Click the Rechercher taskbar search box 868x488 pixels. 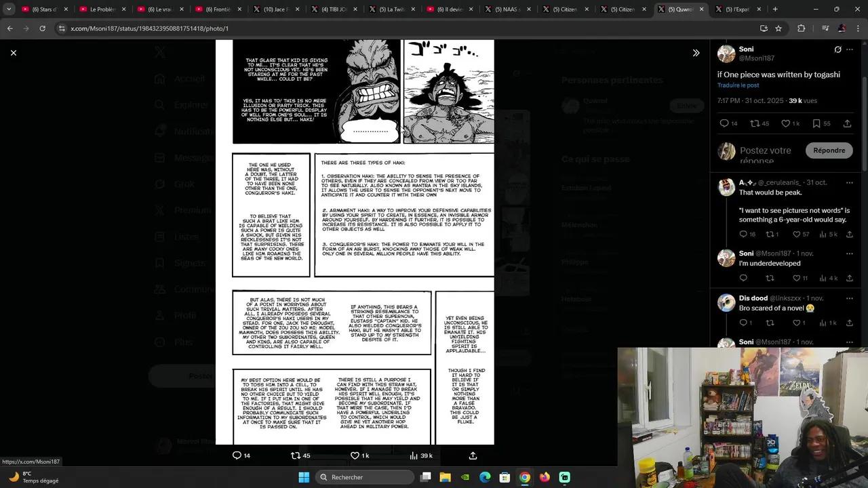coord(366,477)
